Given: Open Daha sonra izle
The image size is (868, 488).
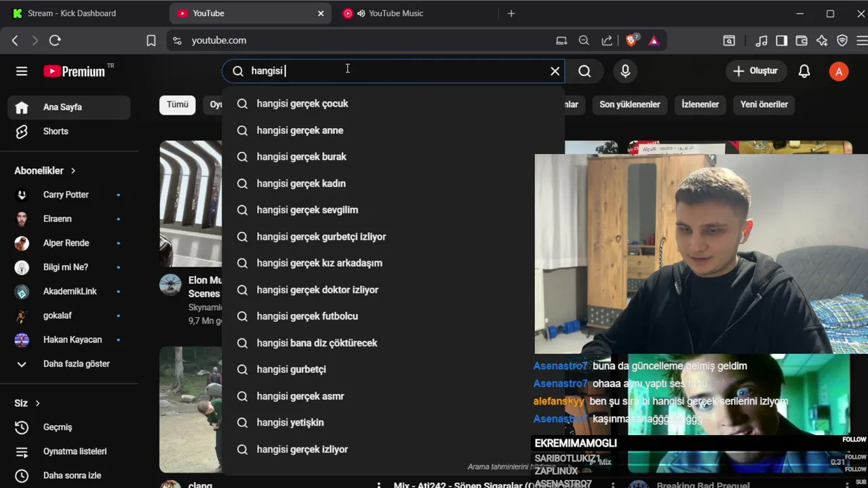Looking at the screenshot, I should pos(68,476).
